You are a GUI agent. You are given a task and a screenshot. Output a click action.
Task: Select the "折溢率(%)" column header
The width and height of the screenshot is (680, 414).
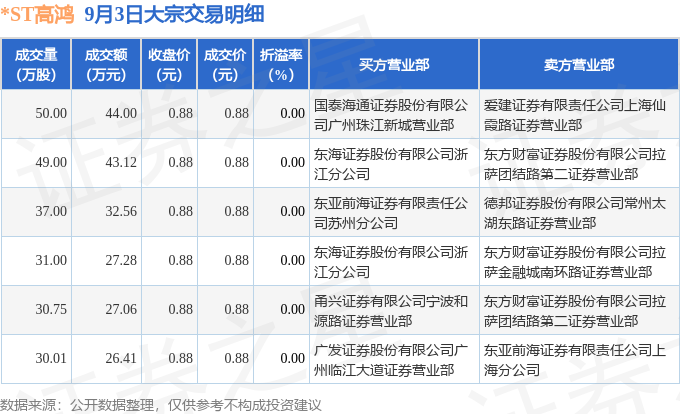pos(281,64)
